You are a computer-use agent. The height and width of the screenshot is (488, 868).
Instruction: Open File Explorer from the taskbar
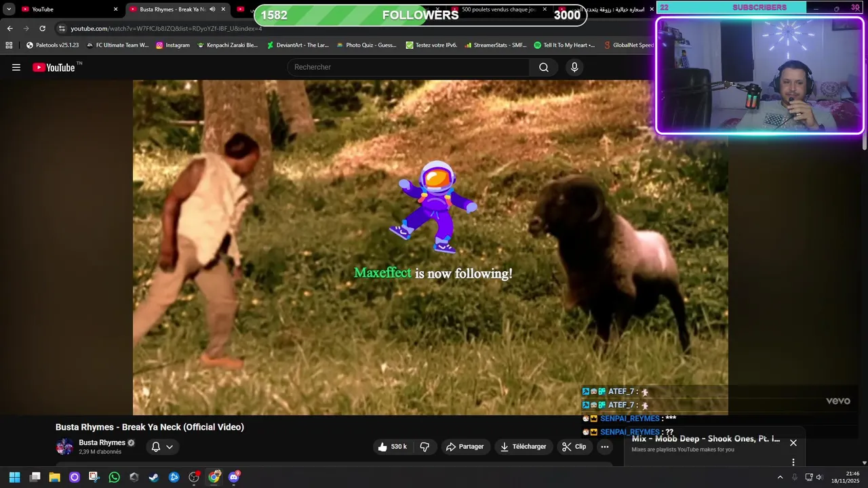click(55, 477)
